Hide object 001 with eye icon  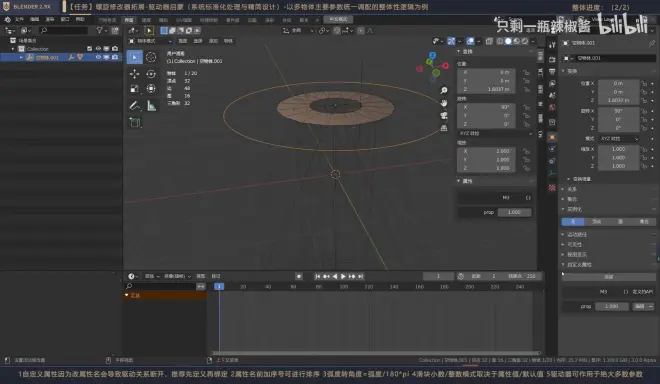coord(98,57)
